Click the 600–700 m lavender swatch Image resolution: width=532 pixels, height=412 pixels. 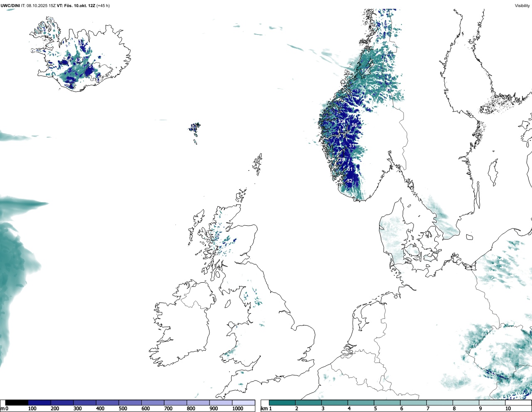coord(153,402)
